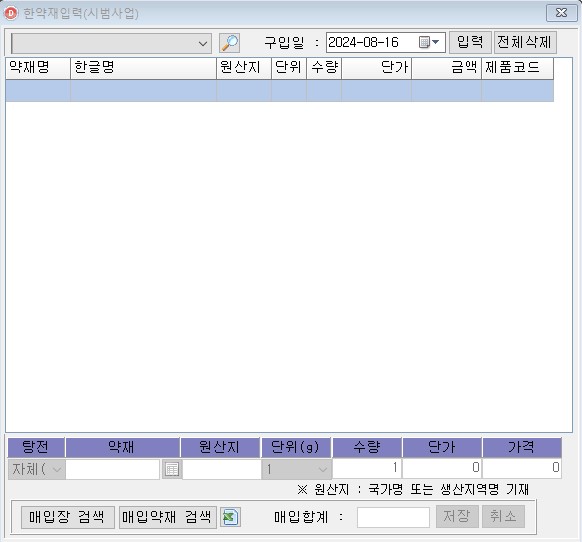Select the highlighted first grid row
The height and width of the screenshot is (542, 582).
point(279,91)
